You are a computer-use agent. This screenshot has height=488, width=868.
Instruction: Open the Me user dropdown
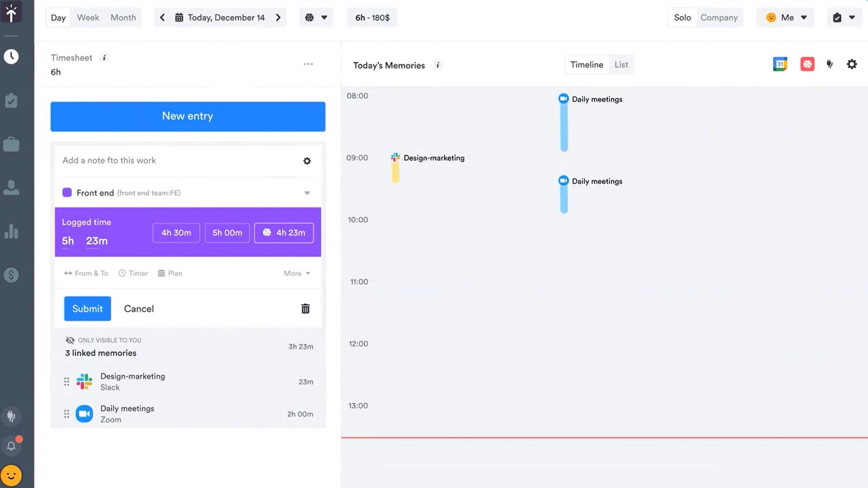[x=785, y=17]
